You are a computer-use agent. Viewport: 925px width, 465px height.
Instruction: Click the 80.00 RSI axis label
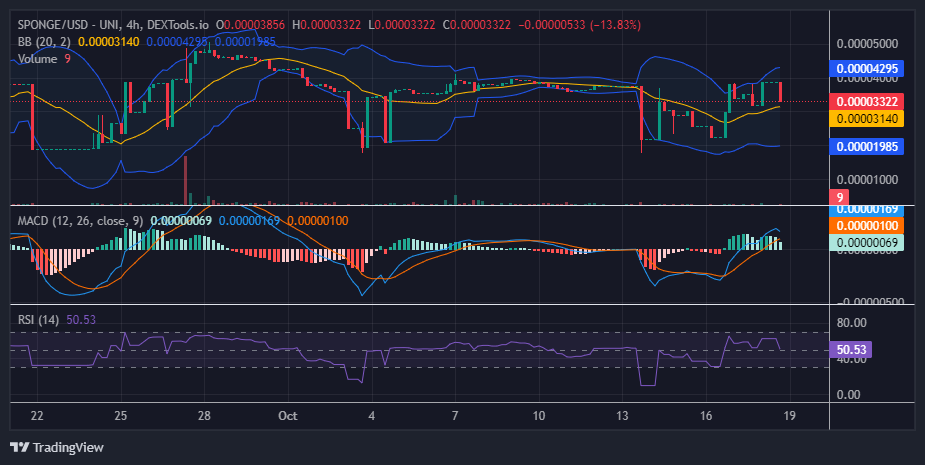coord(851,322)
